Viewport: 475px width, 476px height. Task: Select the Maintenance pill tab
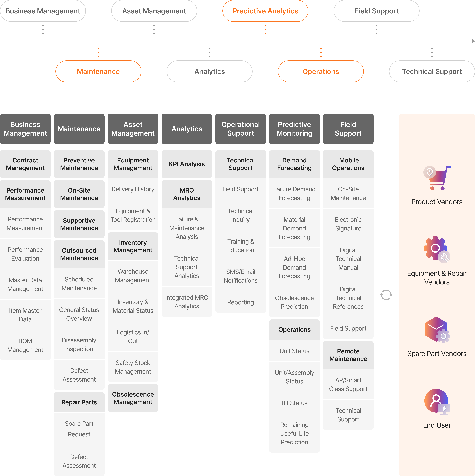(x=98, y=71)
